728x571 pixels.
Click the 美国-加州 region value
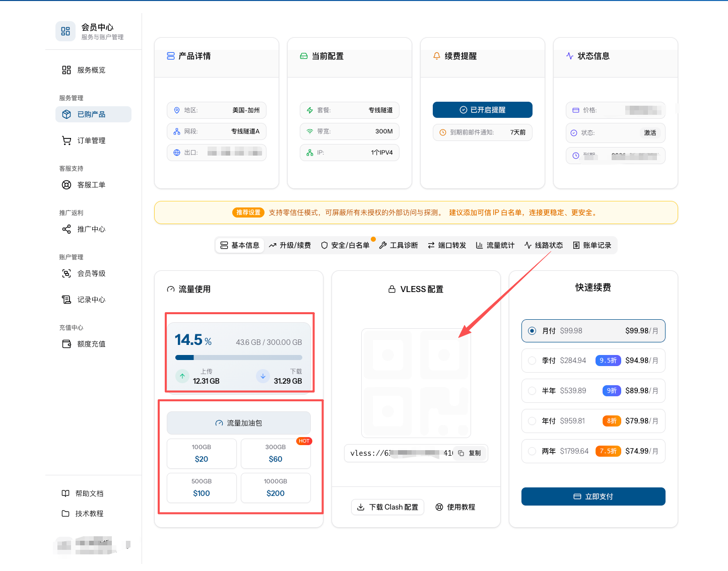[x=246, y=110]
